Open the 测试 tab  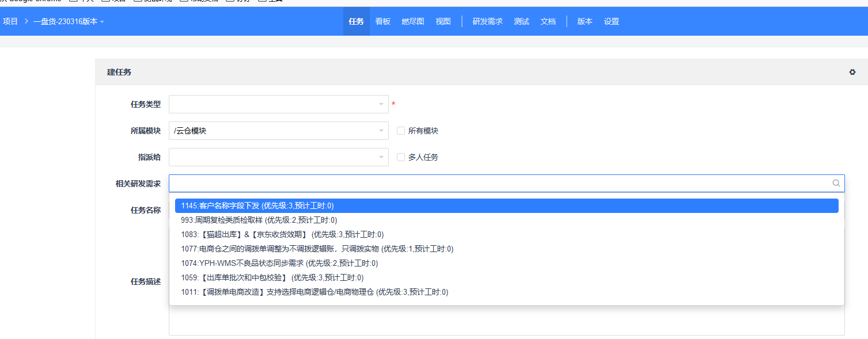coord(521,21)
